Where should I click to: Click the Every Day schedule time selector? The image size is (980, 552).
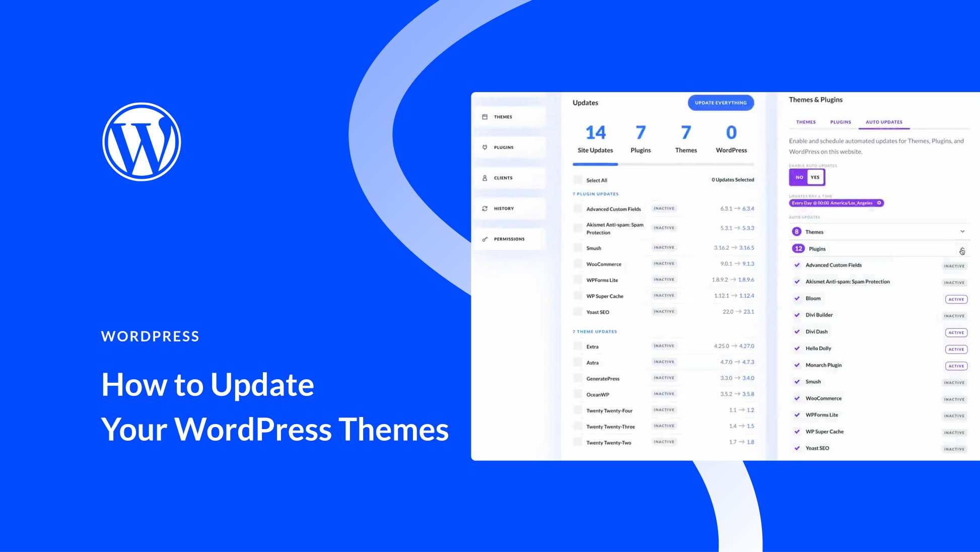click(x=834, y=202)
